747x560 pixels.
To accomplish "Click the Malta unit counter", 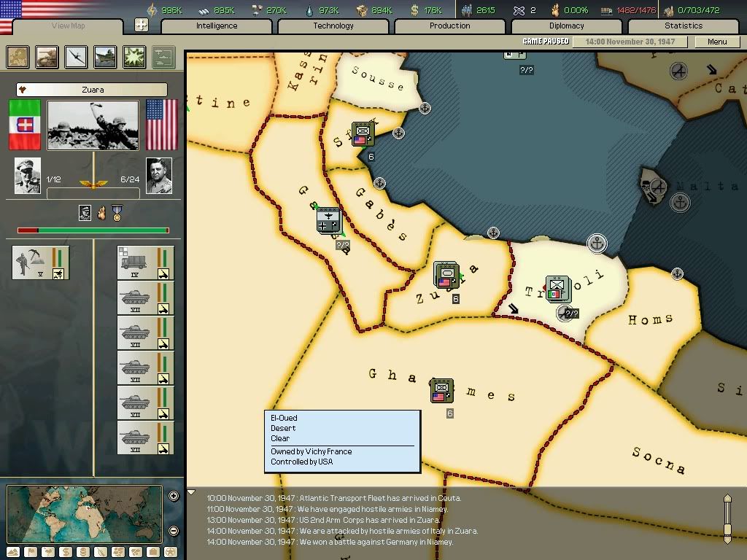I will [x=651, y=186].
